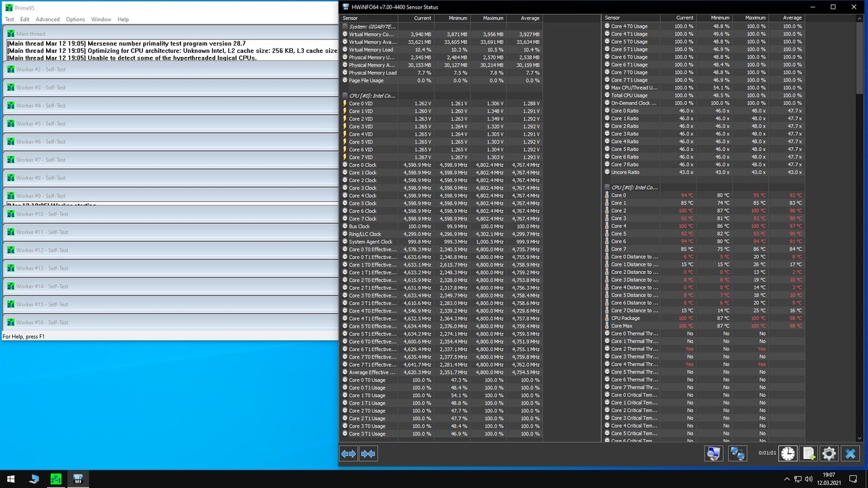Click the Main thread window icon

11,33
